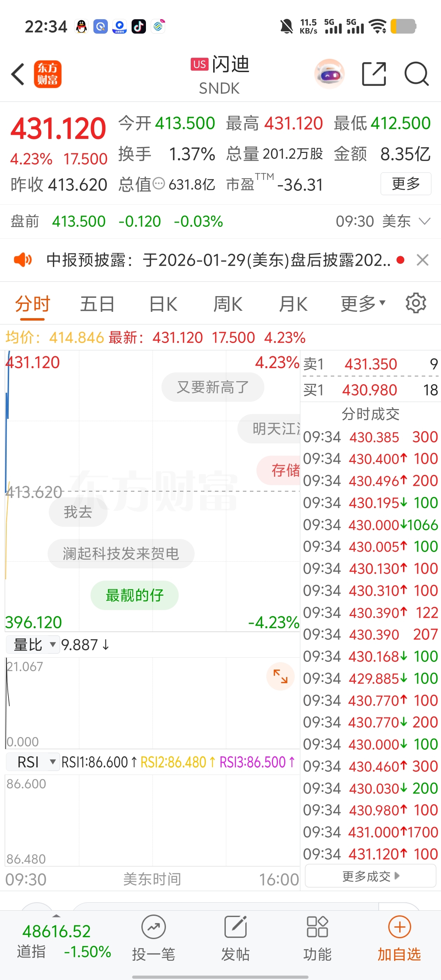Close the 中报预披露 notice

tap(422, 260)
